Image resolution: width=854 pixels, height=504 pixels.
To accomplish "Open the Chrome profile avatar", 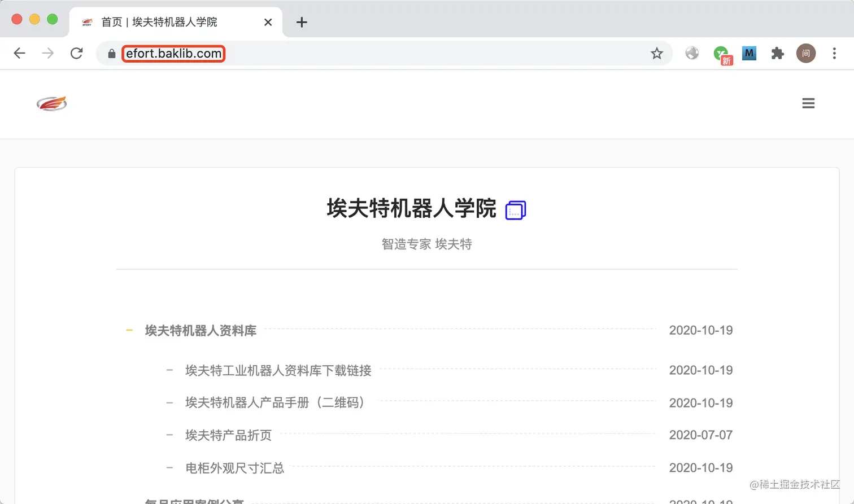I will 806,53.
